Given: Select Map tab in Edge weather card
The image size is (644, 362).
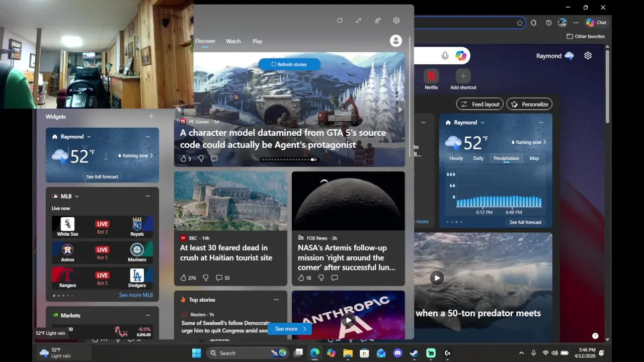Looking at the screenshot, I should pos(534,158).
